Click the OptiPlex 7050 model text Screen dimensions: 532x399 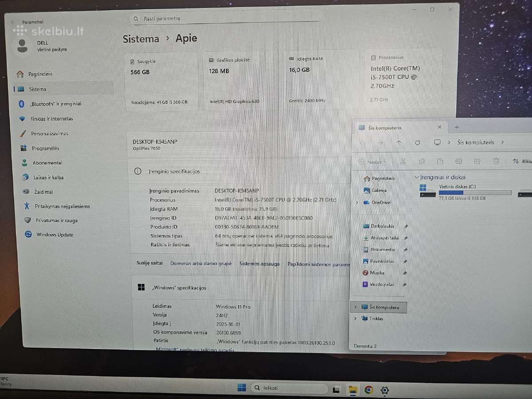146,148
